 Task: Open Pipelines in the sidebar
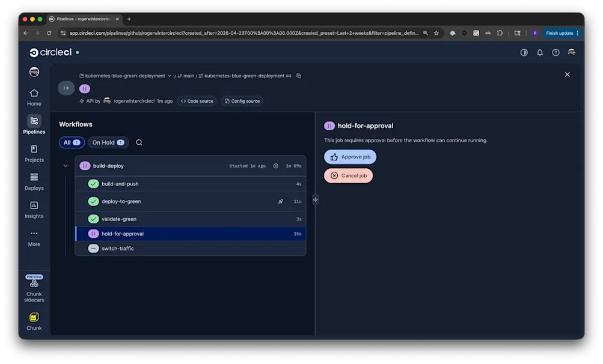34,125
